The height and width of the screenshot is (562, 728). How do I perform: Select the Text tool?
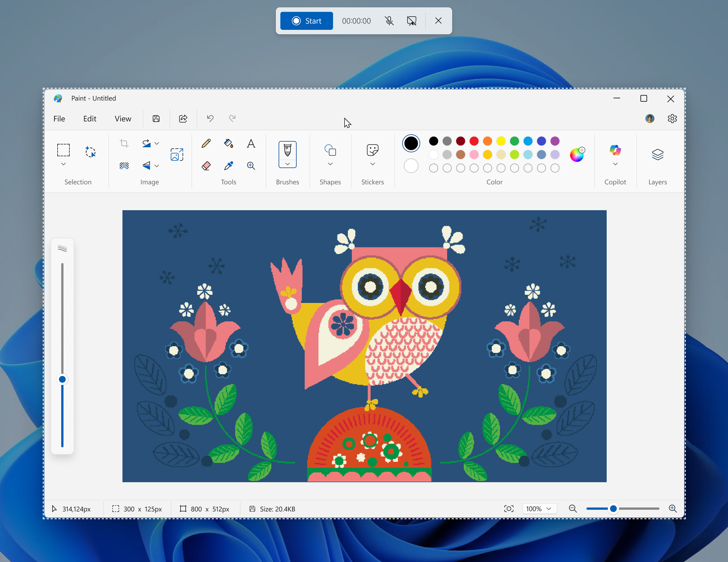pos(251,144)
